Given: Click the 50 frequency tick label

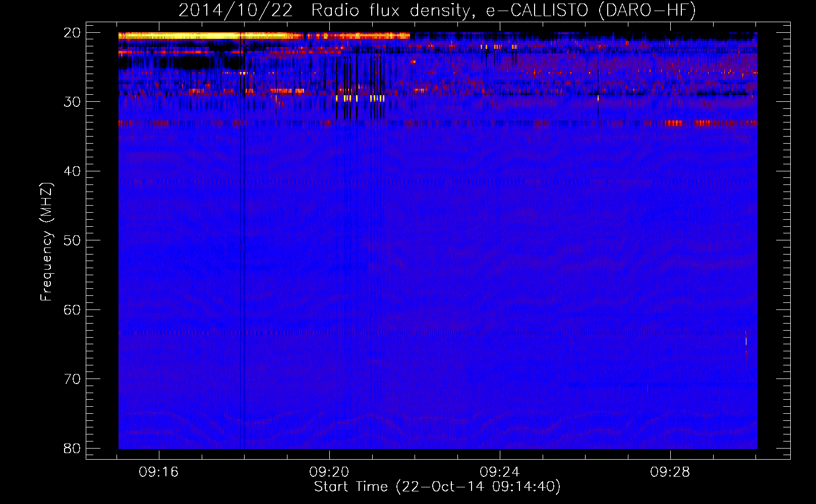Looking at the screenshot, I should pos(72,240).
